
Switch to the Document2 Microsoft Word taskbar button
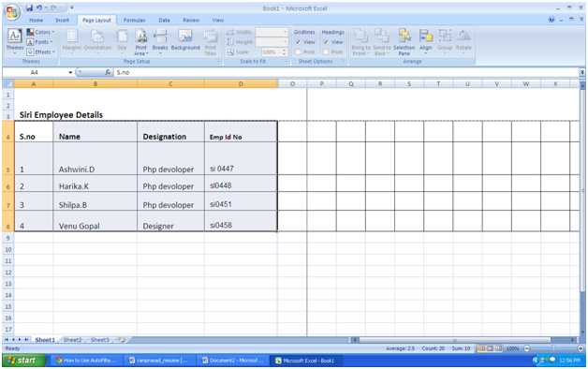233,361
